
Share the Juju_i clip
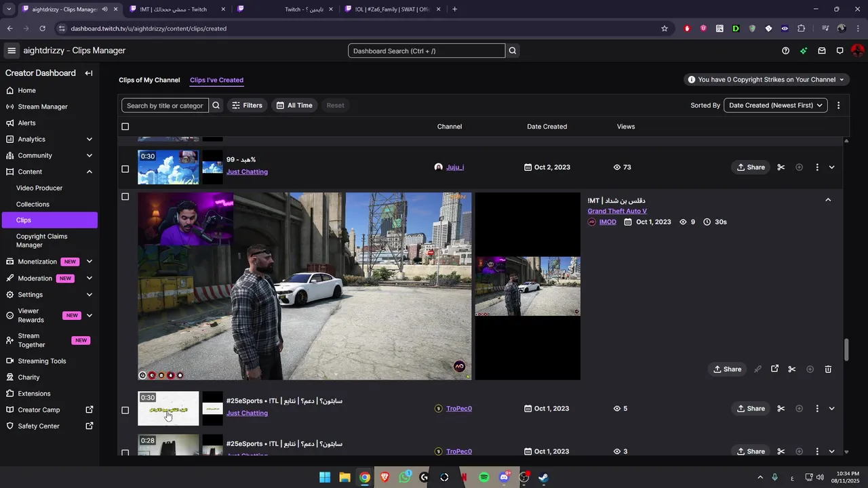pyautogui.click(x=751, y=167)
